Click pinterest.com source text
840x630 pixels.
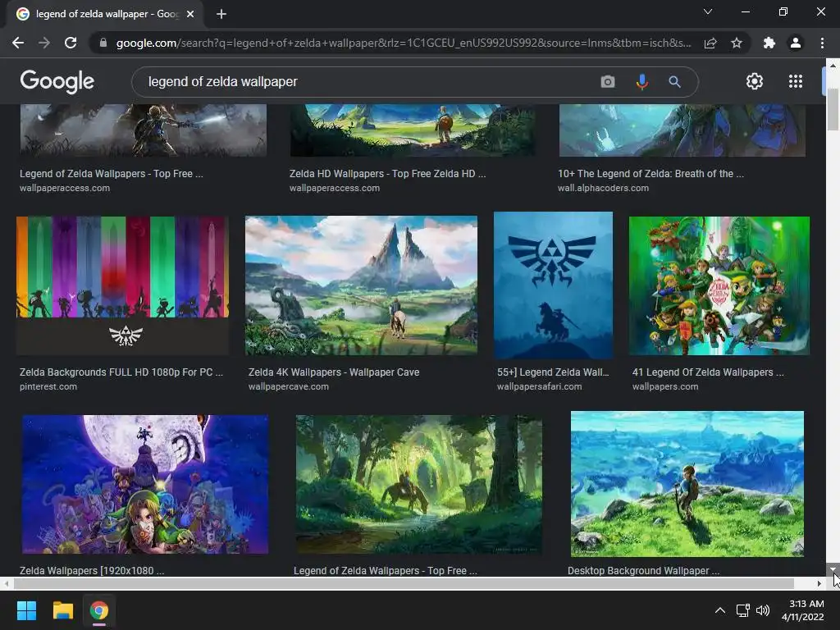(x=48, y=387)
